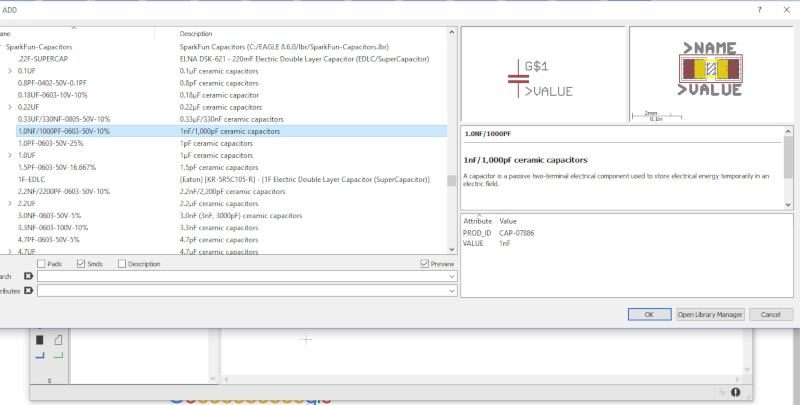The width and height of the screenshot is (800, 405).
Task: Expand the 2.2UF device group
Action: pyautogui.click(x=10, y=204)
